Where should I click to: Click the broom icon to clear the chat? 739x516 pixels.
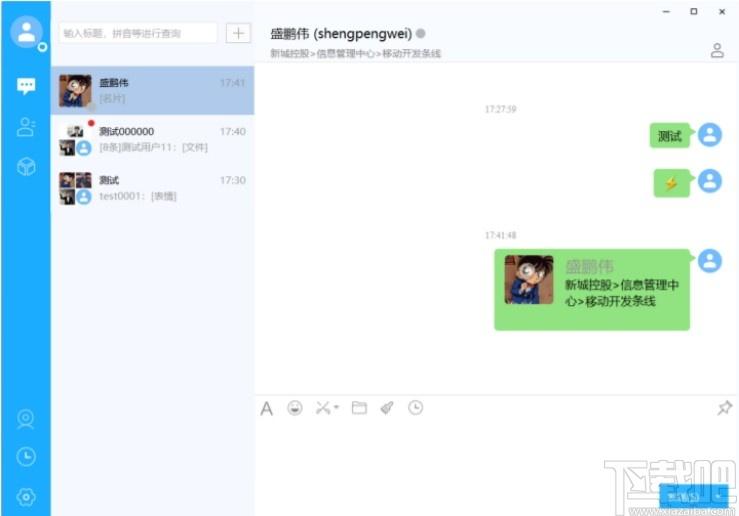(x=387, y=408)
